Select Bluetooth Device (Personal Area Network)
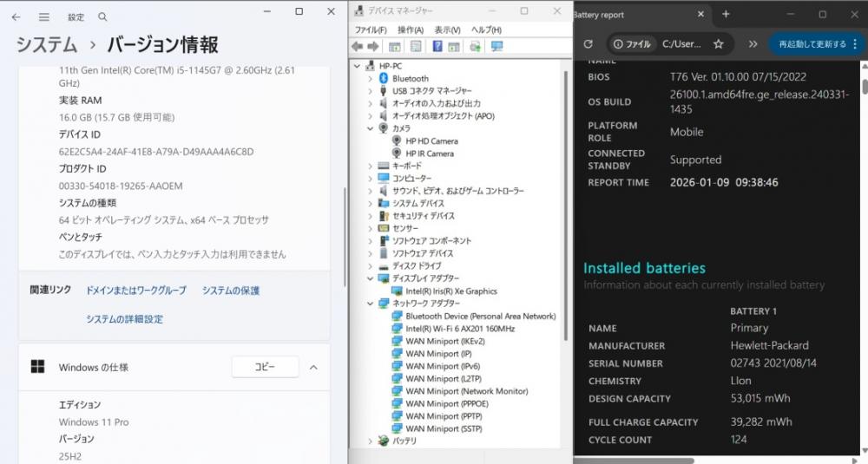The width and height of the screenshot is (868, 464). [481, 317]
